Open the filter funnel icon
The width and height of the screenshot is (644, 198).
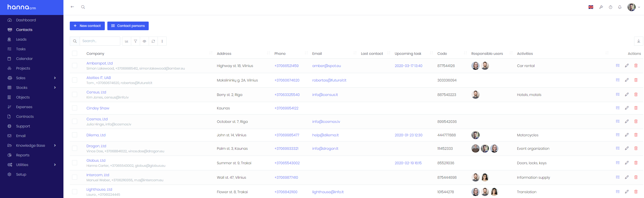pos(135,41)
